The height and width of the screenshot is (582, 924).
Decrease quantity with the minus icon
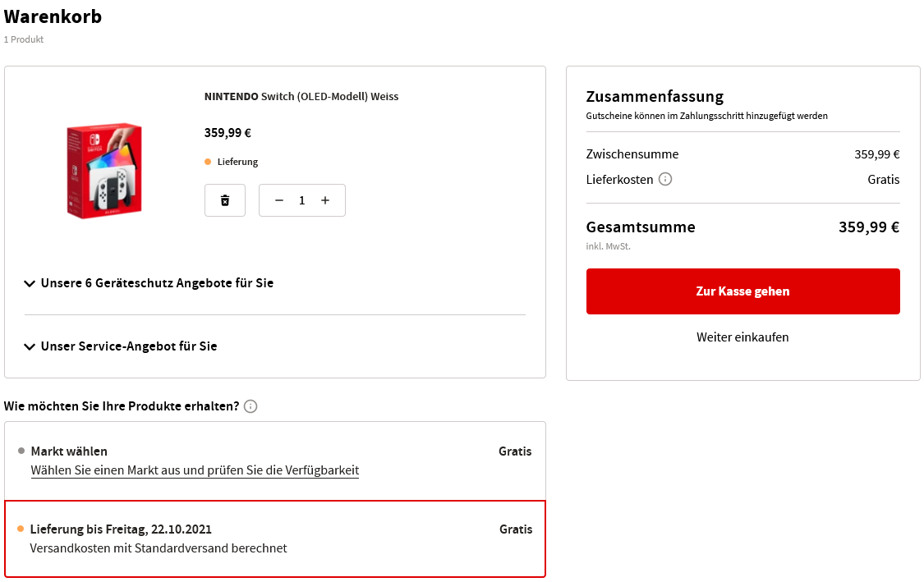(x=279, y=200)
